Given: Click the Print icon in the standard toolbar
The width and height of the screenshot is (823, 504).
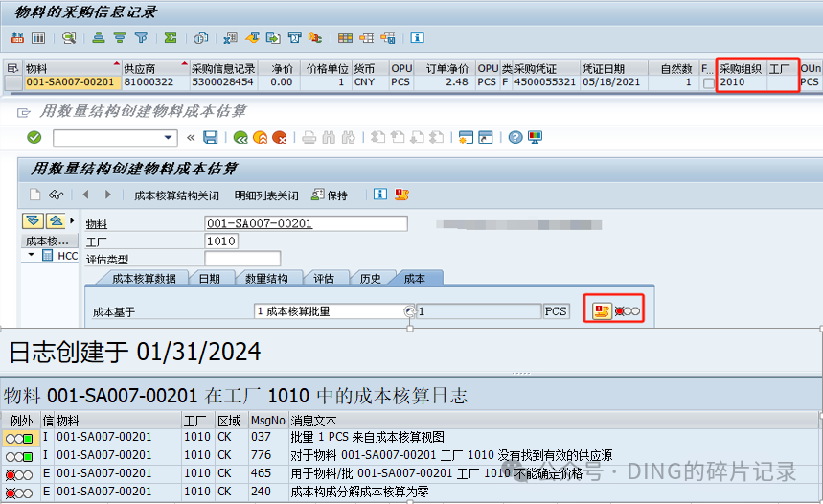Looking at the screenshot, I should (309, 138).
